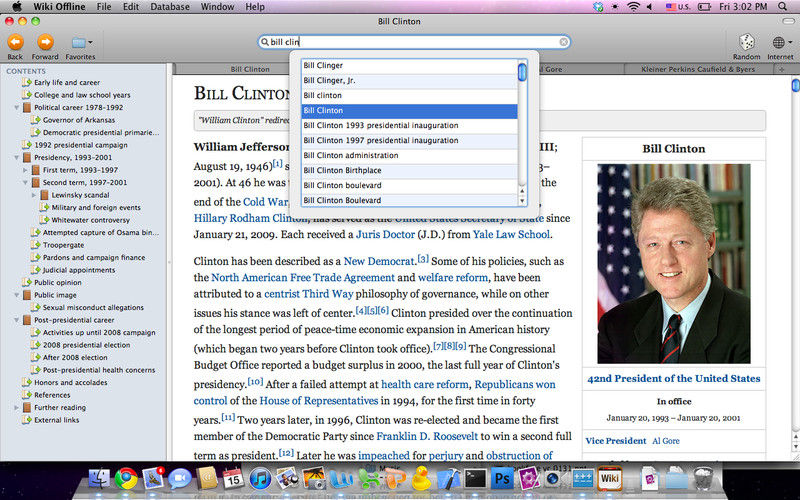This screenshot has width=800, height=500.
Task: Switch to the Bill Clinton tab
Action: point(250,69)
